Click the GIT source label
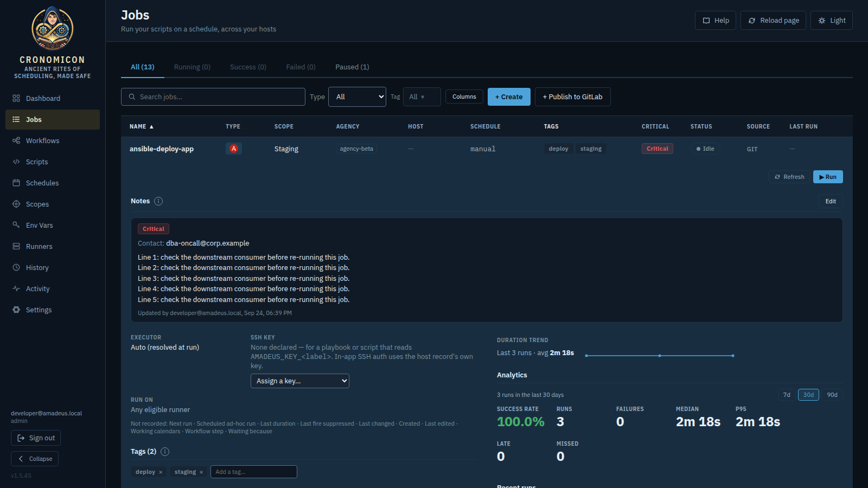The image size is (868, 488). pos(752,149)
